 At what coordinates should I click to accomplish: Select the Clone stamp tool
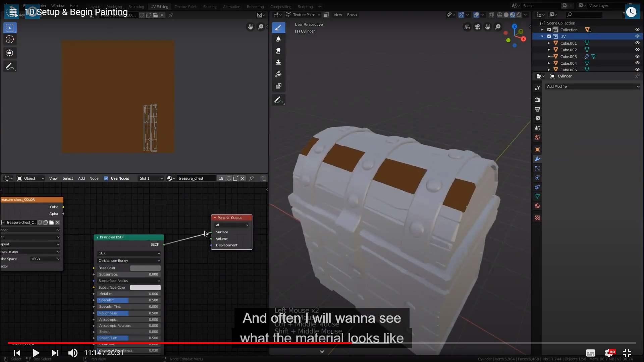tap(278, 62)
